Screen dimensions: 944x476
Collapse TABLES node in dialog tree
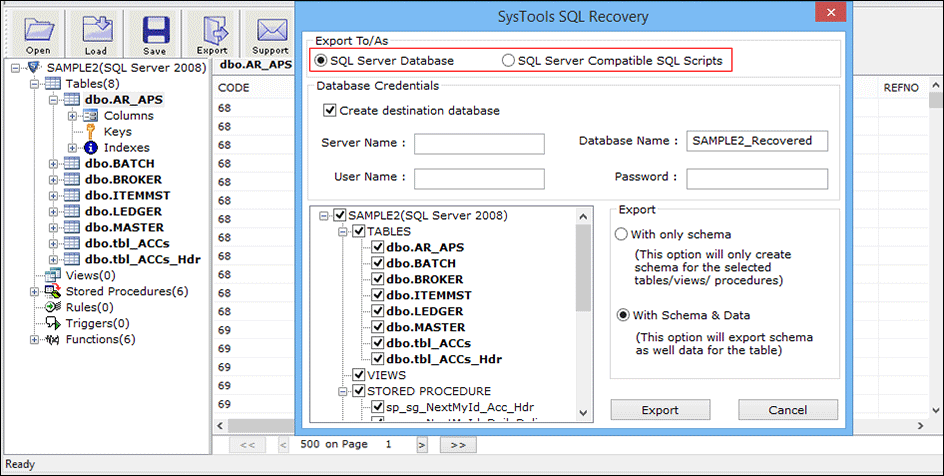click(343, 232)
